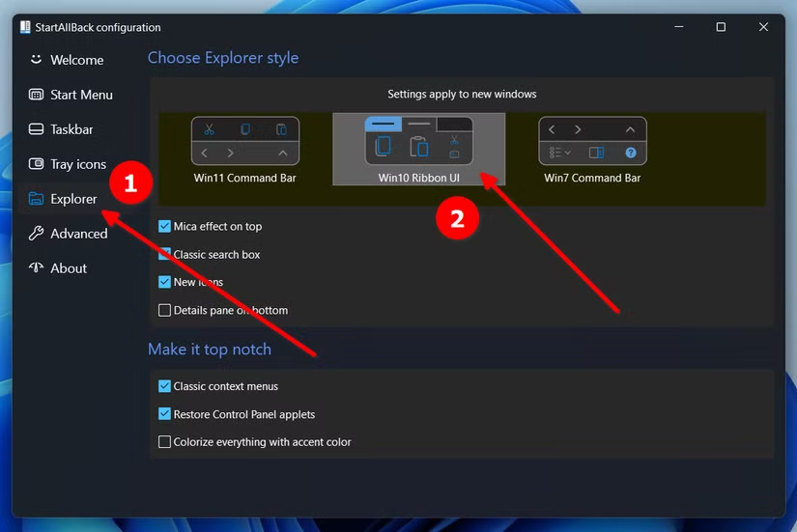Screen dimensions: 797x532
Task: Select the Win10 Ribbon UI style
Action: click(x=419, y=149)
